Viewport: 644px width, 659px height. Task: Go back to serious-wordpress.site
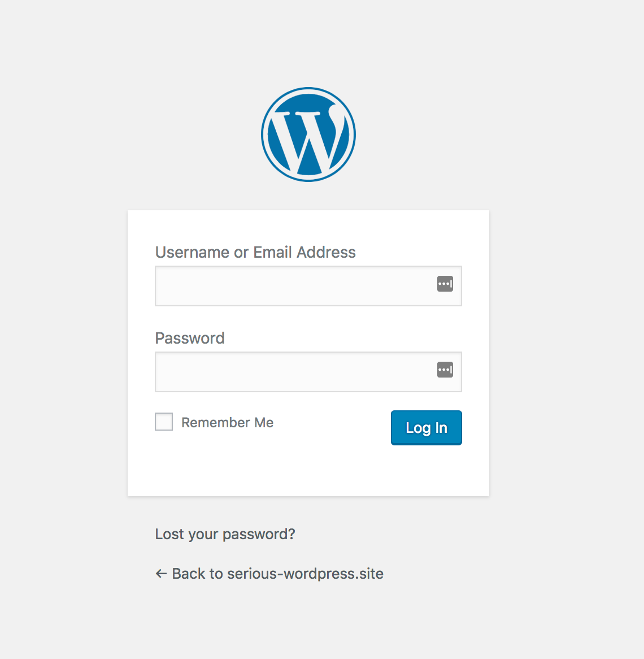pos(269,574)
